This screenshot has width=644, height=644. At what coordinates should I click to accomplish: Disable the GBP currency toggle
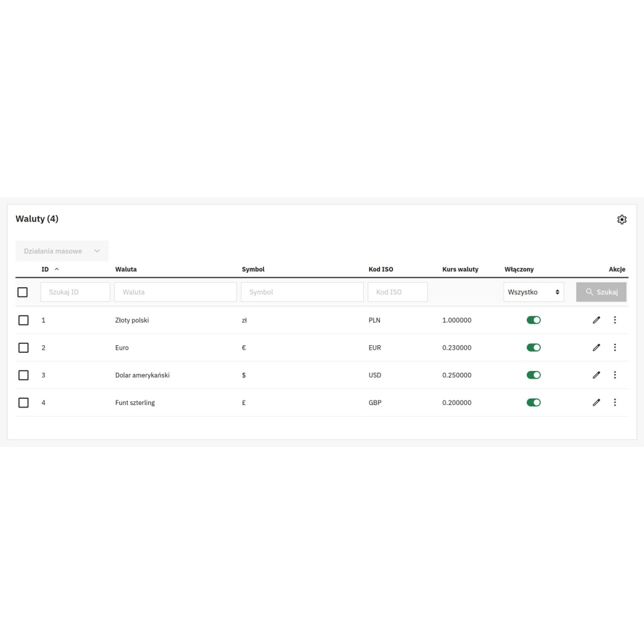click(x=533, y=402)
